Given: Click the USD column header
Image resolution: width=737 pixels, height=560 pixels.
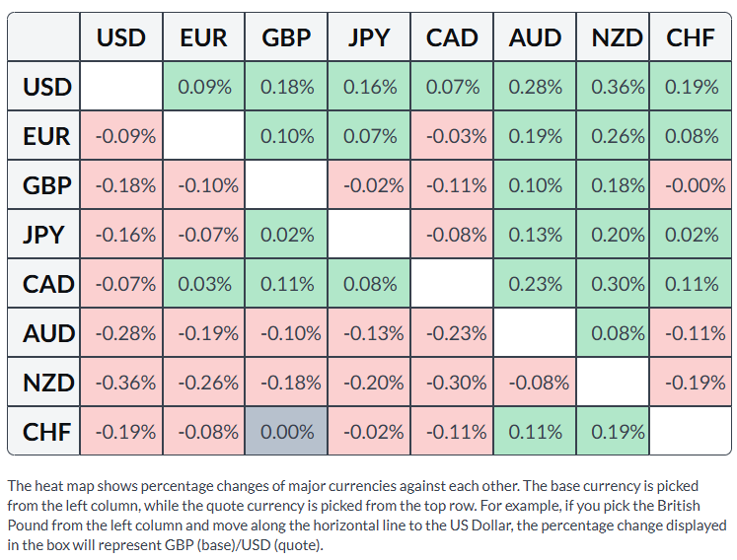Looking at the screenshot, I should tap(121, 37).
